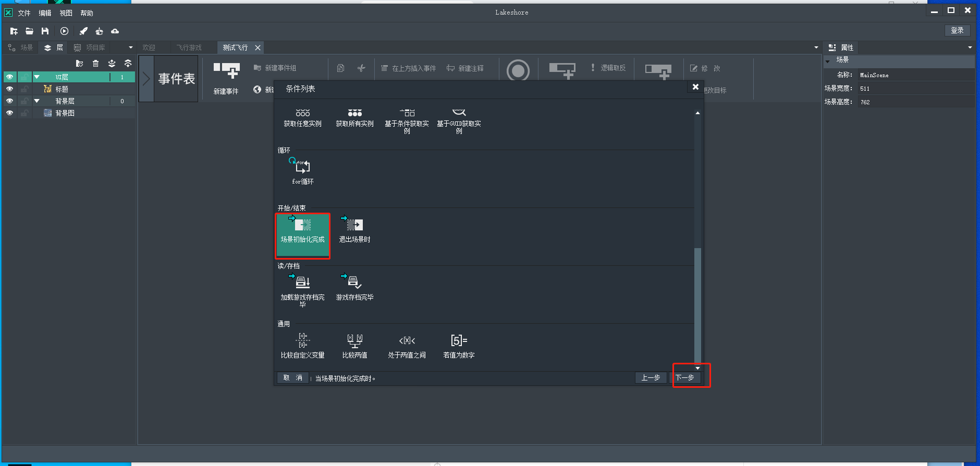980x466 pixels.
Task: Close the 条件列表 dialog with the X
Action: click(695, 87)
